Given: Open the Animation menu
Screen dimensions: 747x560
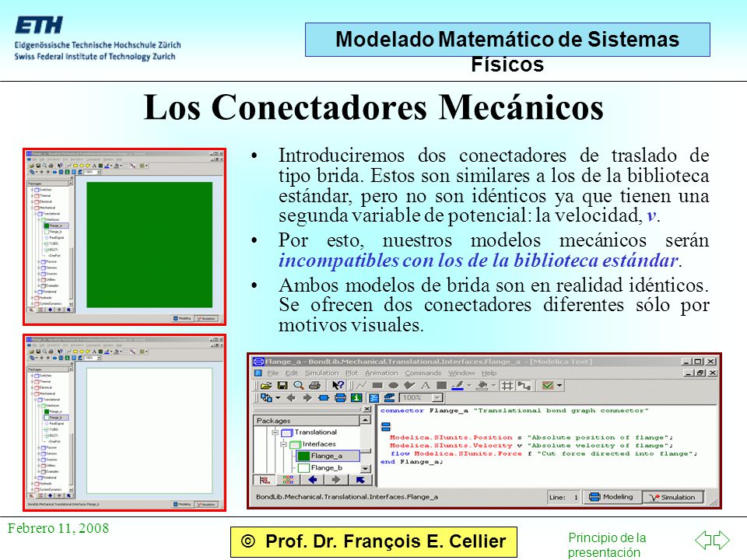Looking at the screenshot, I should [381, 373].
